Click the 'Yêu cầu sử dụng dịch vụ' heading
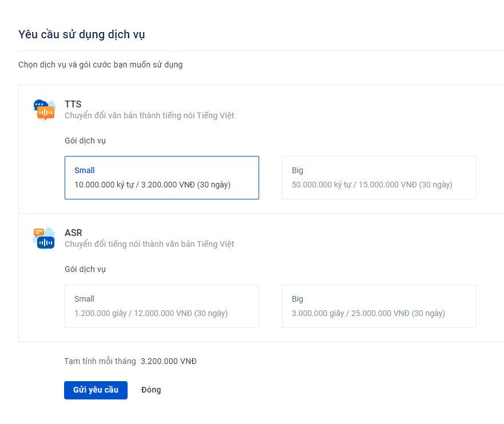Image resolution: width=504 pixels, height=424 pixels. click(82, 34)
